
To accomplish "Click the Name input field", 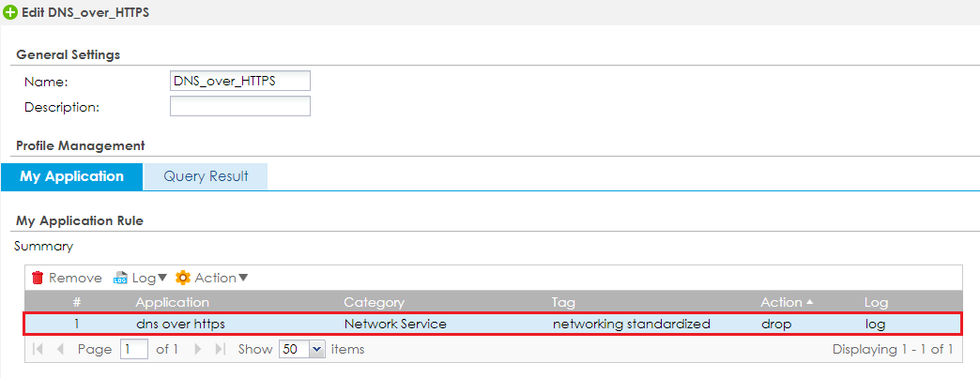I will tap(239, 82).
